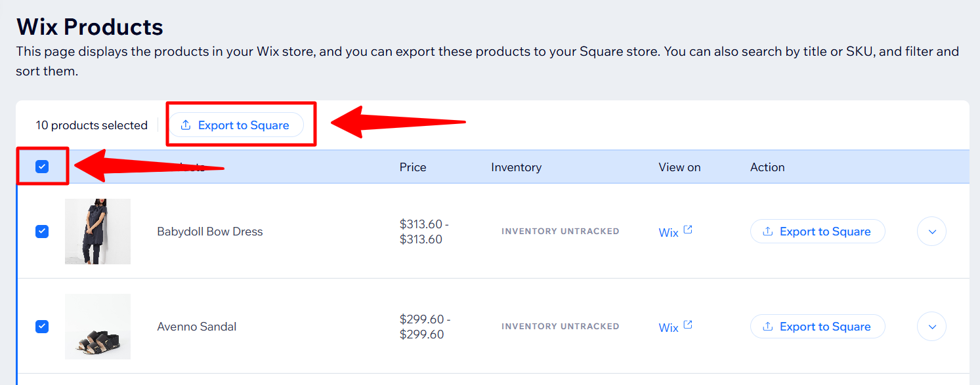Image resolution: width=980 pixels, height=385 pixels.
Task: Open the Babydoll Bow Dress product thumbnail
Action: (98, 232)
